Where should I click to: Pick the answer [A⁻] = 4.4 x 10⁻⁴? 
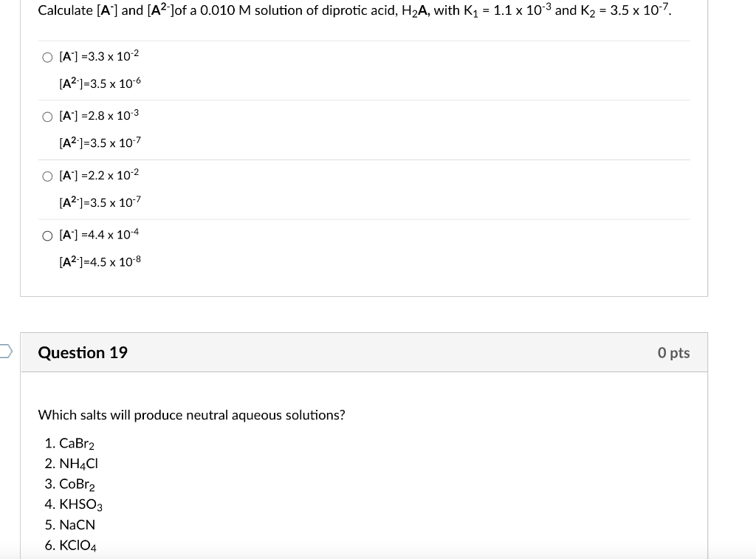tap(47, 235)
